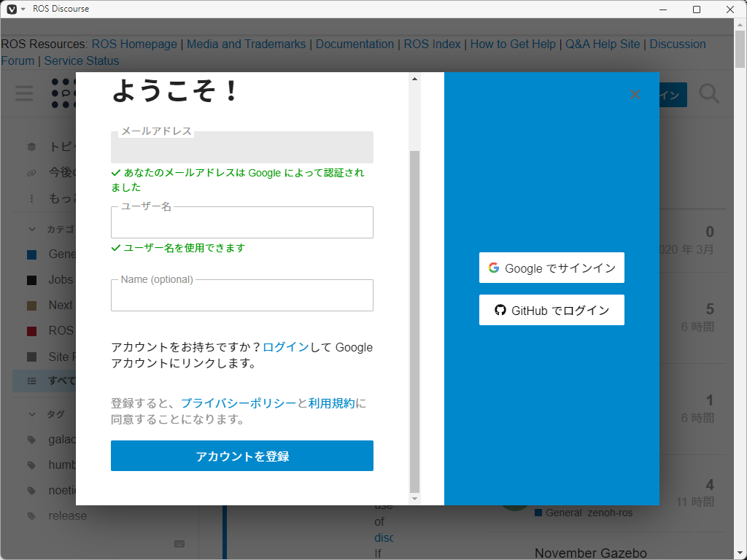Image resolution: width=747 pixels, height=560 pixels.
Task: Click the ROS Discourse dots logo
Action: click(63, 93)
